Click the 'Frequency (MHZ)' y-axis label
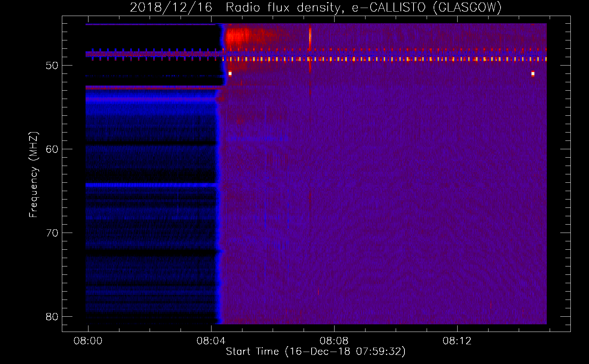 (x=33, y=175)
